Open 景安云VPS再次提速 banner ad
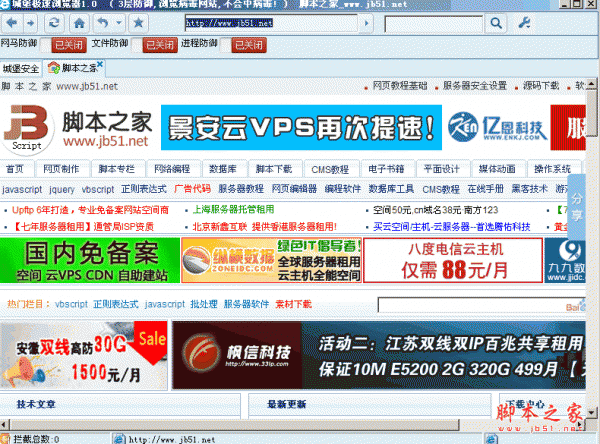This screenshot has height=444, width=600. pyautogui.click(x=301, y=127)
